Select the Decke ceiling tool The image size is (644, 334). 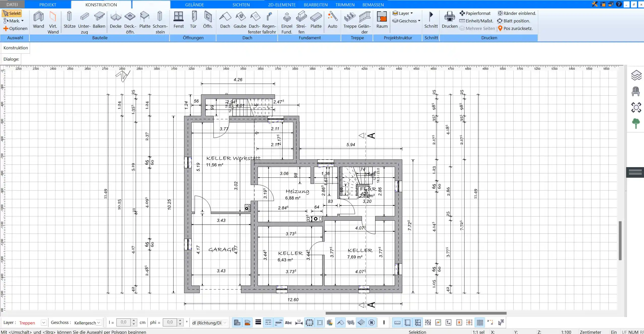click(x=116, y=20)
